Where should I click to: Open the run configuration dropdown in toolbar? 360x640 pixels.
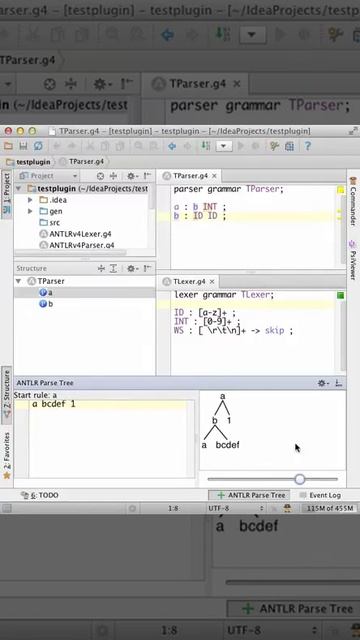tap(224, 146)
